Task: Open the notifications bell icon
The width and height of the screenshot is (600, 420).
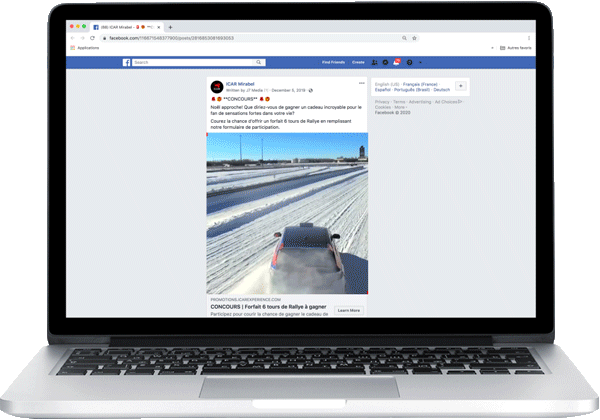Action: (x=397, y=62)
